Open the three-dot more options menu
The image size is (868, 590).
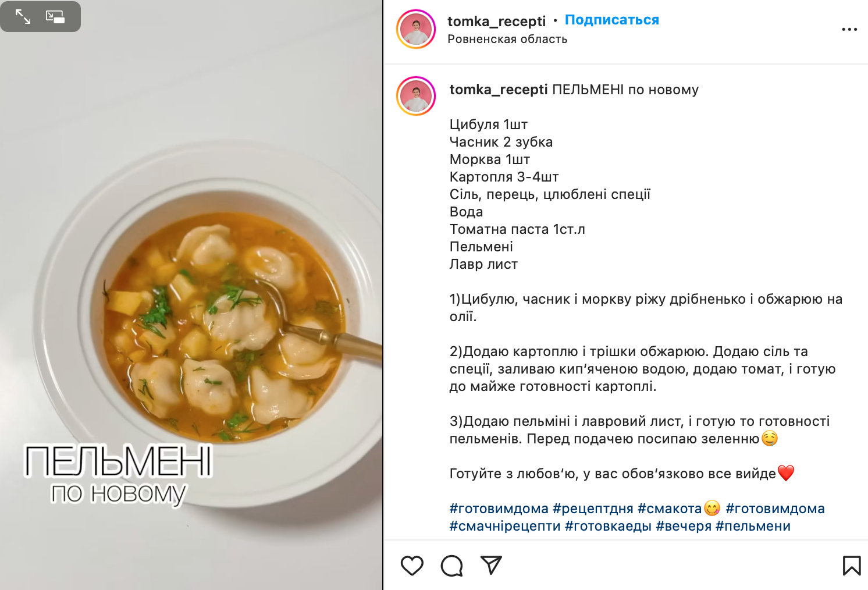tap(849, 29)
